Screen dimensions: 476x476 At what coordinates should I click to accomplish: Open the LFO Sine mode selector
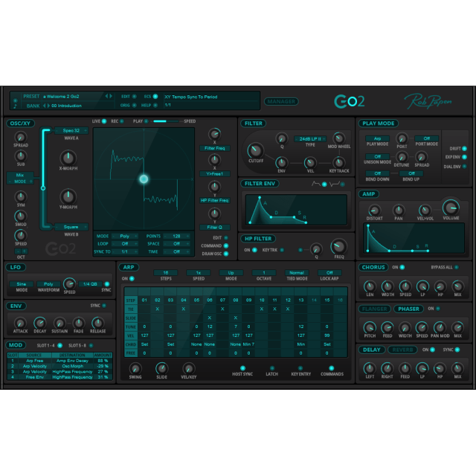coord(22,284)
